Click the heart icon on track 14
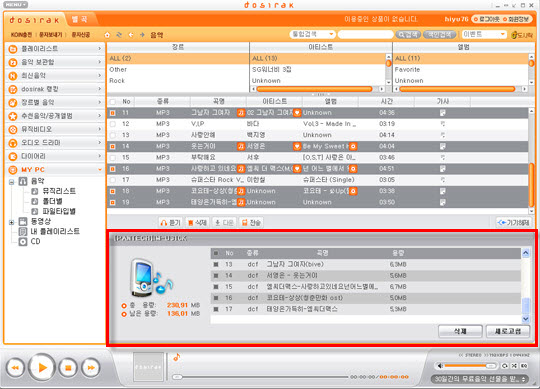Screen dimensions: 540x389 click(x=297, y=146)
